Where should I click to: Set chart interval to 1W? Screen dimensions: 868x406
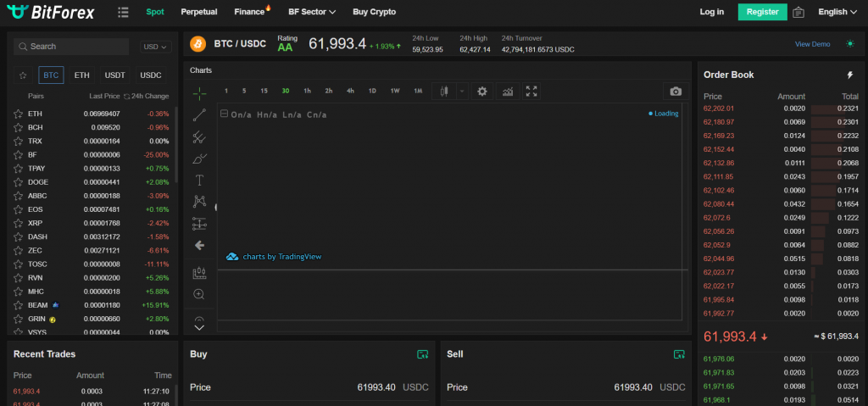click(395, 91)
